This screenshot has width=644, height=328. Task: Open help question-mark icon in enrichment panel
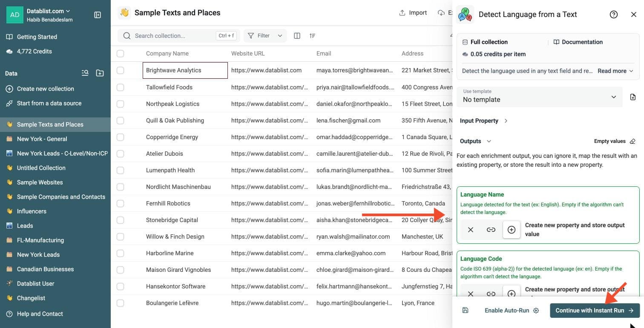tap(614, 14)
